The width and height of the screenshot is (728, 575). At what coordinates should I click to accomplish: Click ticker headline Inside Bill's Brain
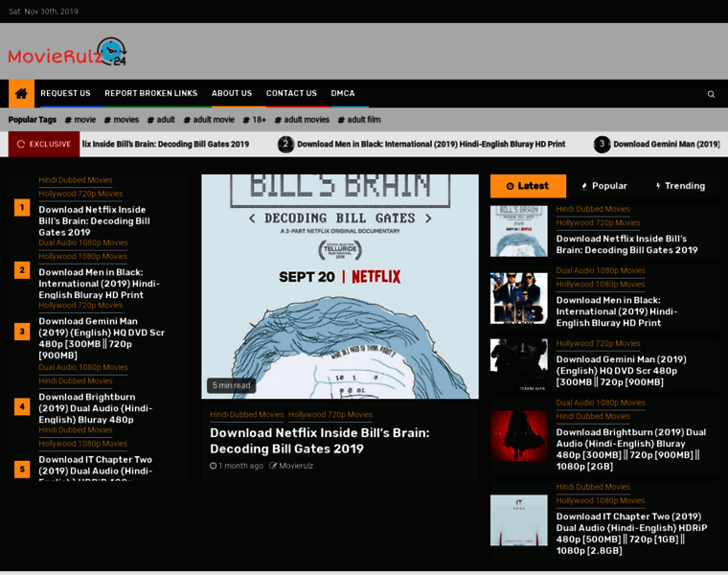(x=166, y=144)
